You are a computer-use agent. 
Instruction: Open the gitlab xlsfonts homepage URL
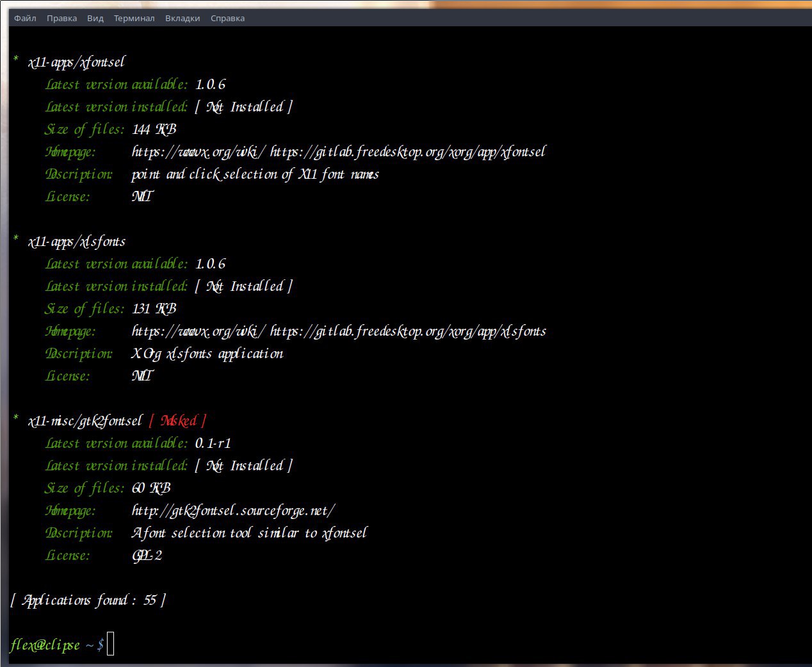[x=408, y=332]
